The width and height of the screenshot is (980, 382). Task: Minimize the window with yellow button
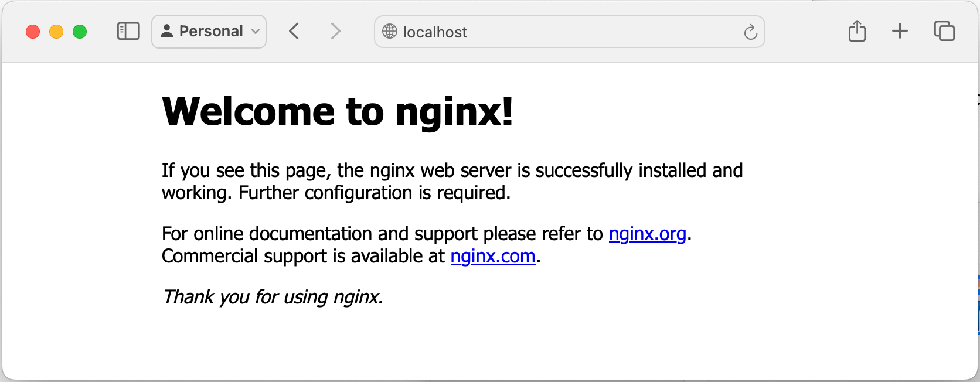tap(56, 32)
